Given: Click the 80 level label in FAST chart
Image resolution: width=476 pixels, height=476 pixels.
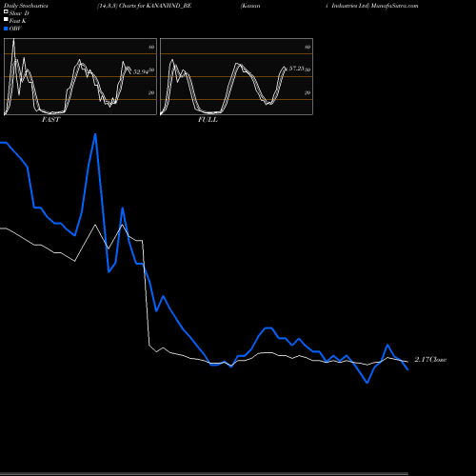Looking at the screenshot, I should click(x=151, y=47).
